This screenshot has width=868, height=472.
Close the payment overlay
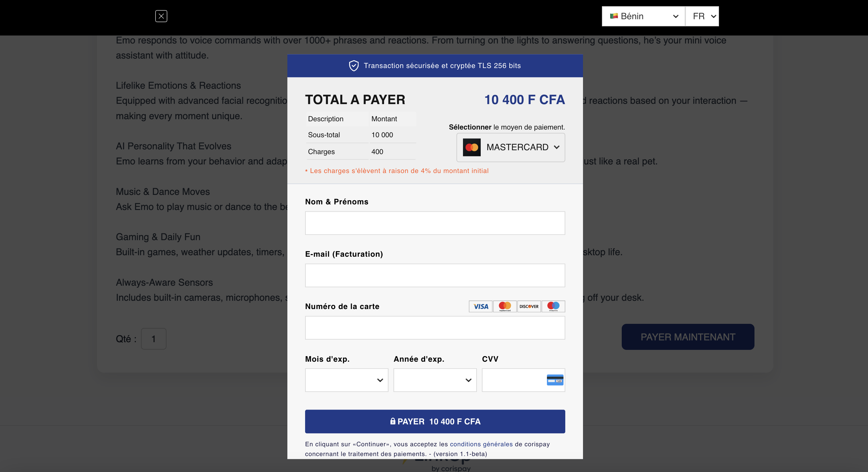point(161,16)
